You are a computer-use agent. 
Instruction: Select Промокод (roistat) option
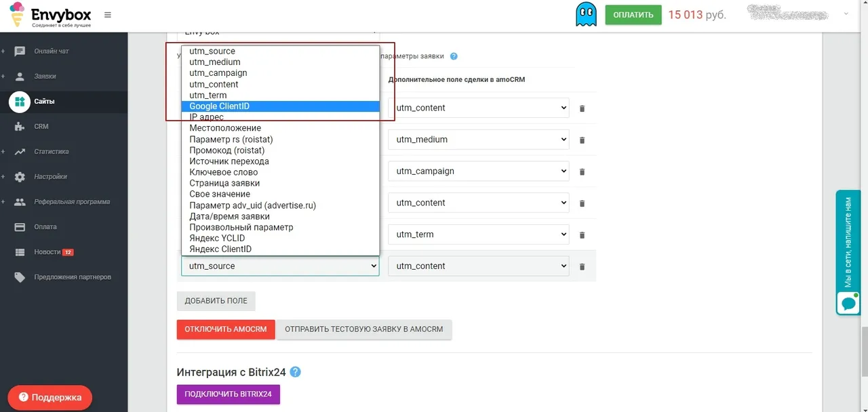coord(280,150)
